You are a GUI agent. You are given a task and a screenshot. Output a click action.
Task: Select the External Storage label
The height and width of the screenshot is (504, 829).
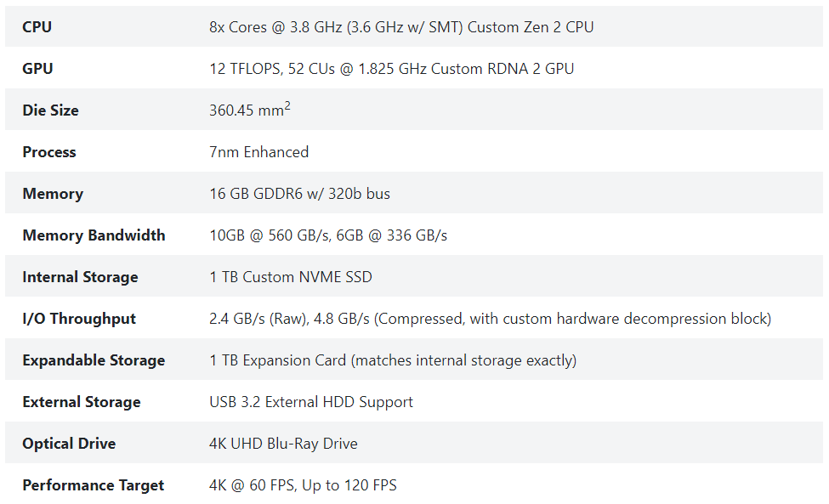[82, 403]
